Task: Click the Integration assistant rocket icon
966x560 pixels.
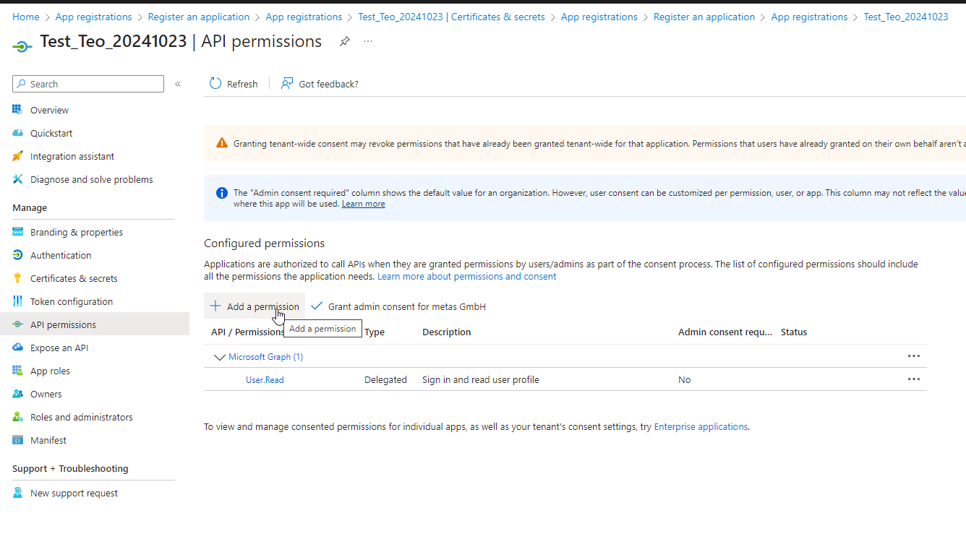Action: tap(17, 156)
